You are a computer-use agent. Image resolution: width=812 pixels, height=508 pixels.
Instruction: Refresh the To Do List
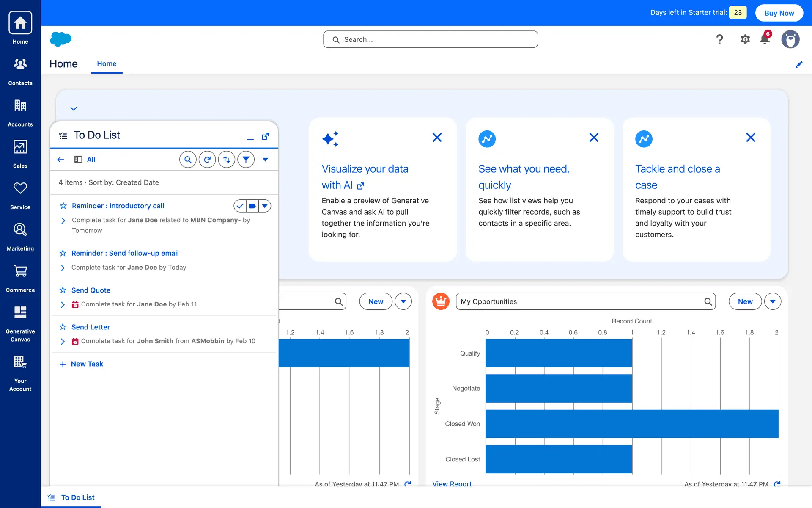(207, 160)
